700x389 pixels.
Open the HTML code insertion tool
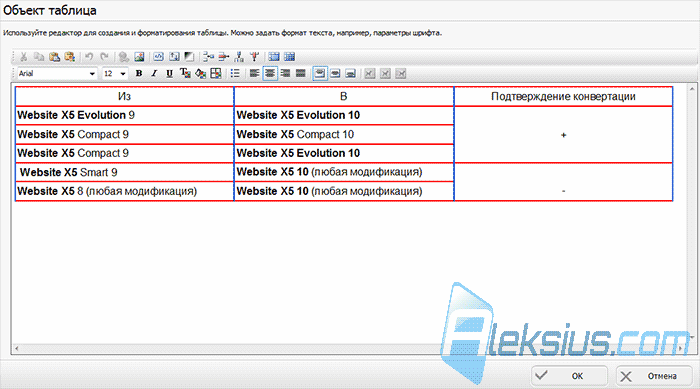coord(158,57)
